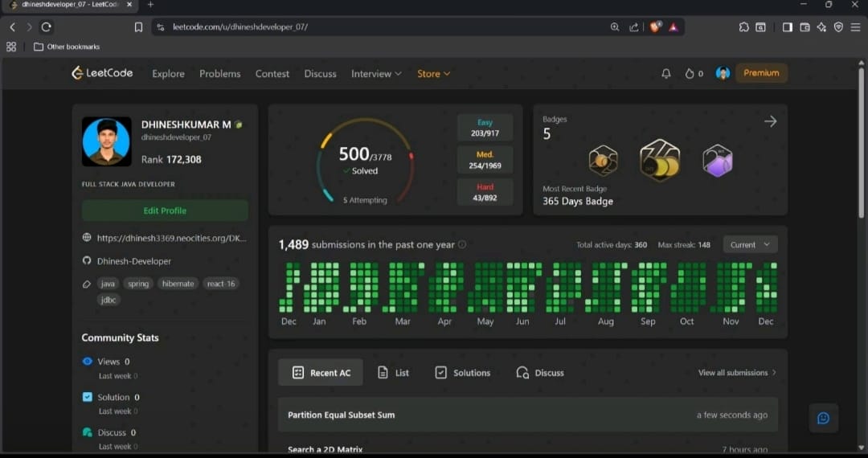Switch to the List tab
Image resolution: width=868 pixels, height=458 pixels.
pos(393,373)
